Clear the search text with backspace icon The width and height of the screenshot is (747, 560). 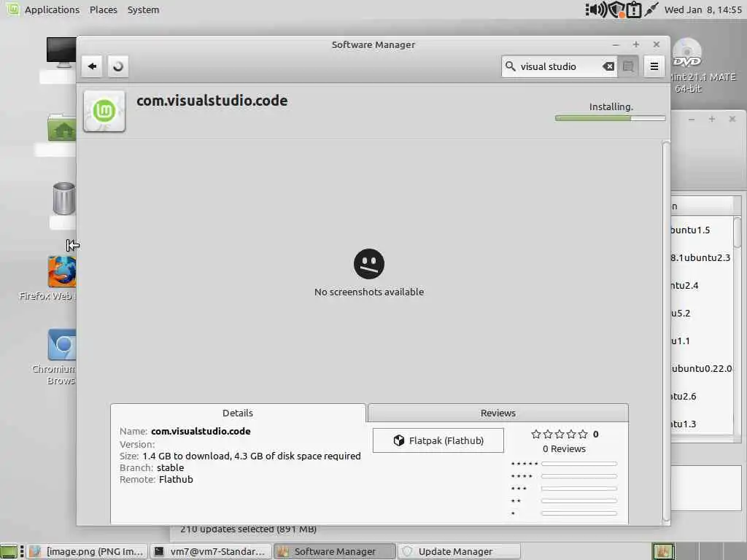(608, 66)
